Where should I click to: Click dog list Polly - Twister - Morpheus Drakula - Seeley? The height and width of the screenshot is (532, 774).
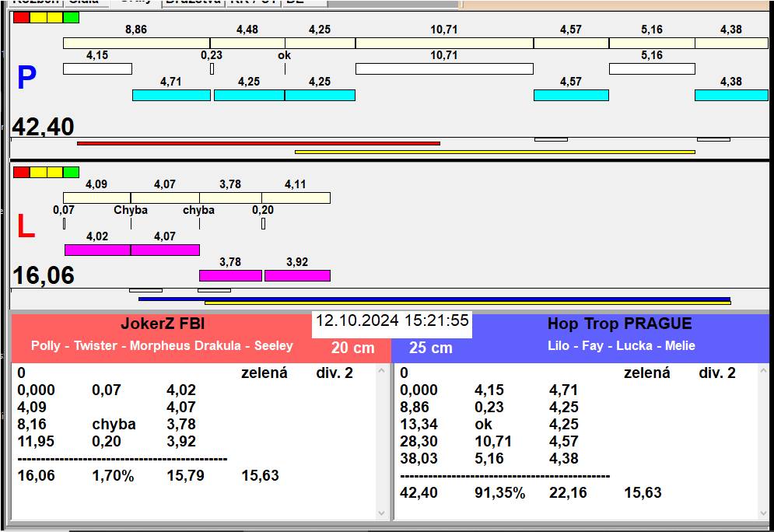click(162, 345)
